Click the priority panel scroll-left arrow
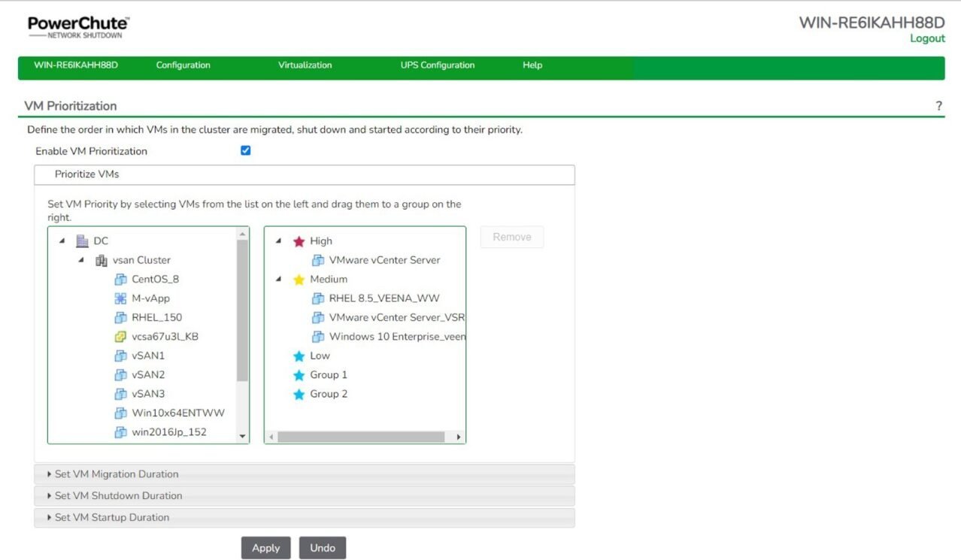Viewport: 961px width, 560px height. (271, 437)
